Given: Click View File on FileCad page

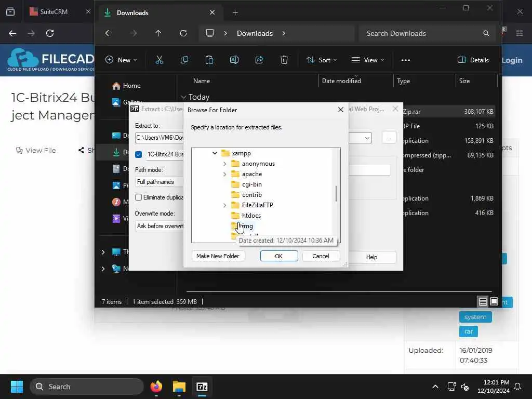Looking at the screenshot, I should (x=36, y=150).
